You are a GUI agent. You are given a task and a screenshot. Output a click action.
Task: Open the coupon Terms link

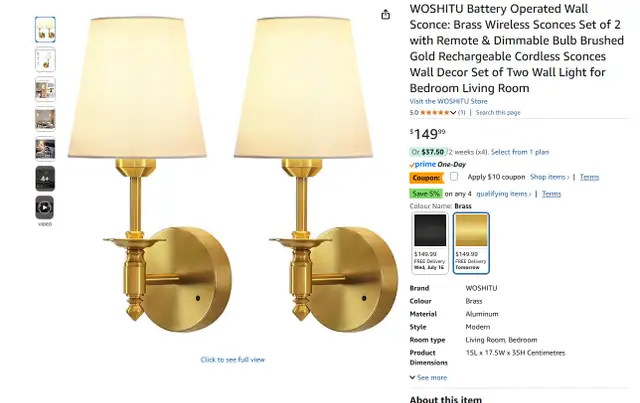(x=589, y=177)
